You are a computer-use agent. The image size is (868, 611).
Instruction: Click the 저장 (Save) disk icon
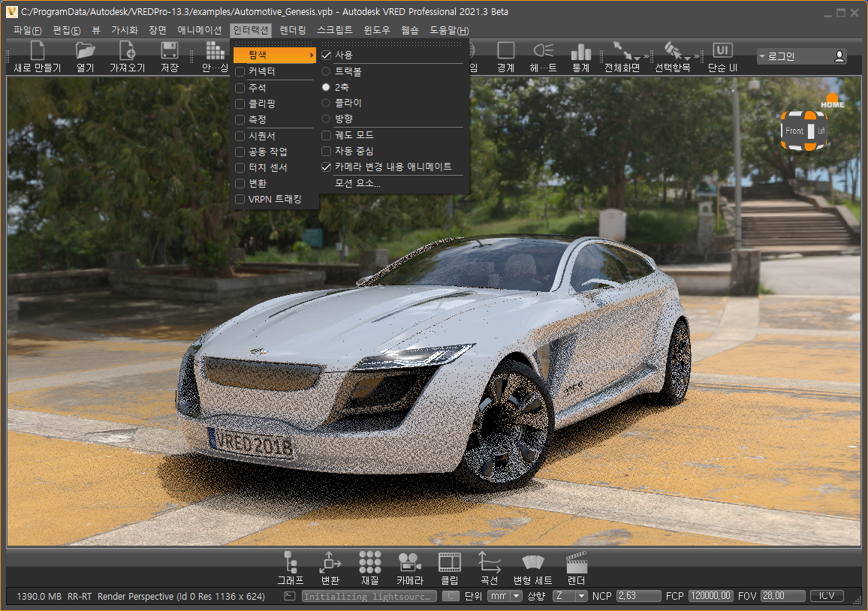170,51
